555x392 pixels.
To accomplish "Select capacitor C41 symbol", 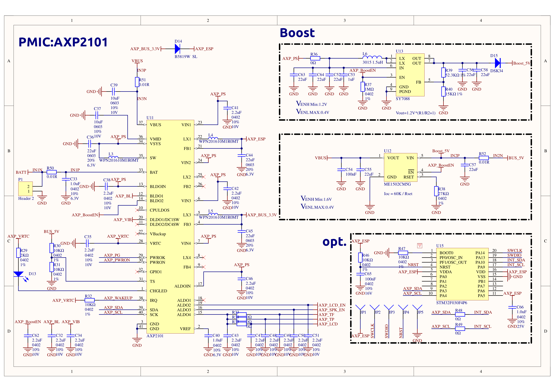I will (x=227, y=108).
